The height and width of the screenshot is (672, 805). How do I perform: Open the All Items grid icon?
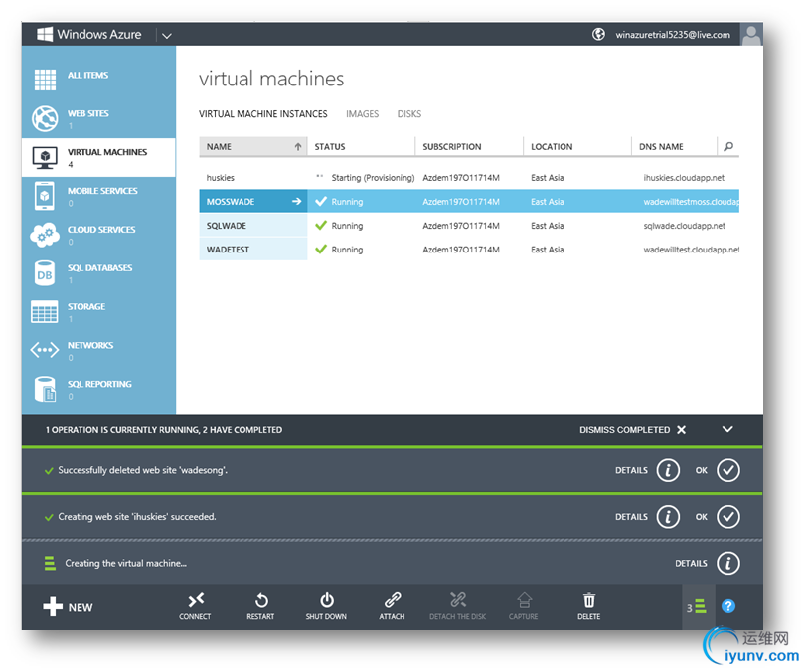(45, 80)
